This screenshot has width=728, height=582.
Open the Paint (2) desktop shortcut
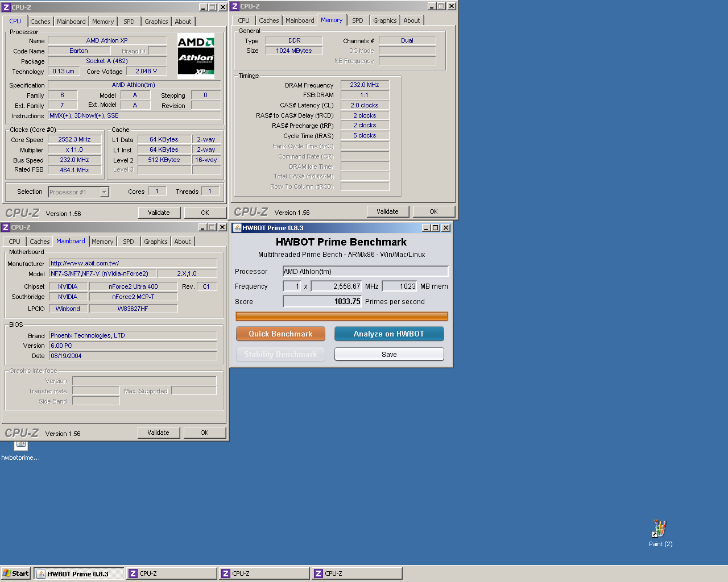(660, 533)
